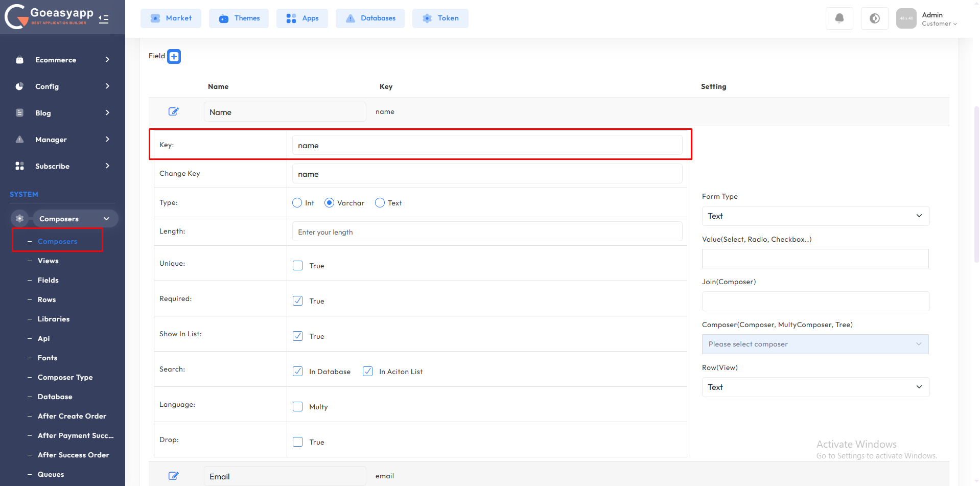Open the Themes top tab
Screen dimensions: 980x486
[x=239, y=18]
